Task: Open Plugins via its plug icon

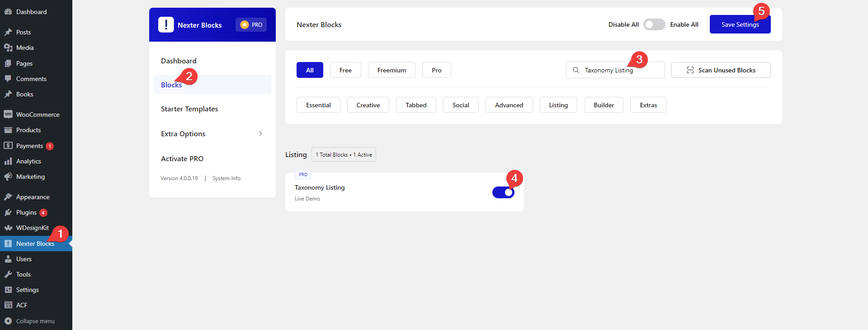Action: coord(8,212)
